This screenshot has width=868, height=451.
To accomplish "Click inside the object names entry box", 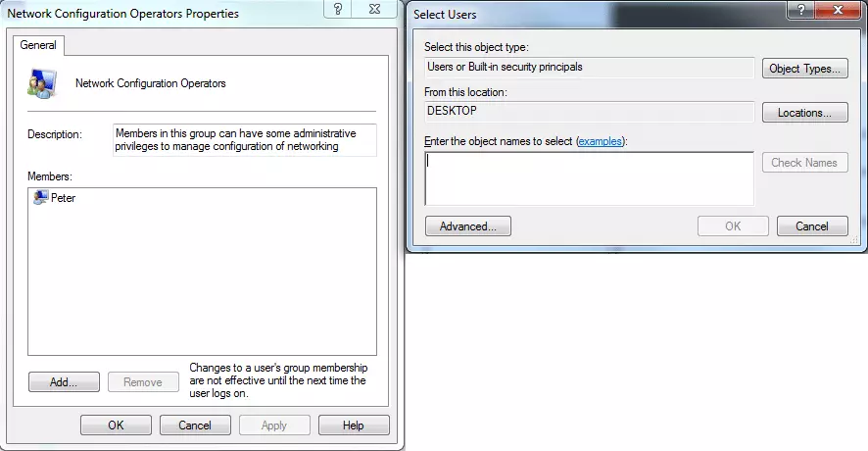I will tap(589, 178).
